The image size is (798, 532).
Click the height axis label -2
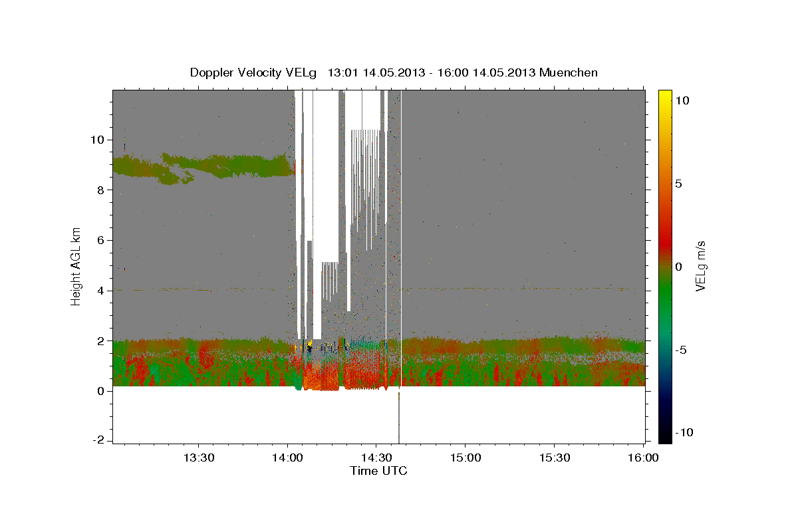click(99, 441)
